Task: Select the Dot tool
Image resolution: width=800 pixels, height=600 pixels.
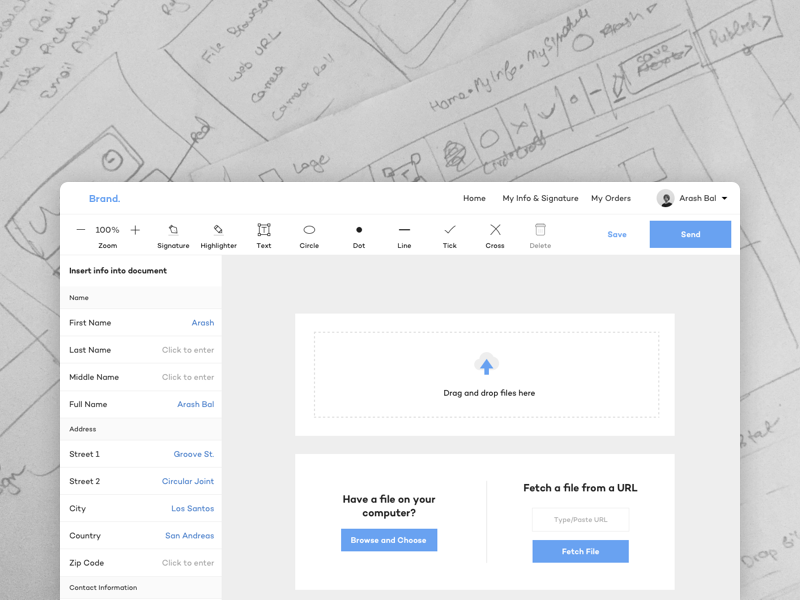Action: (x=359, y=236)
